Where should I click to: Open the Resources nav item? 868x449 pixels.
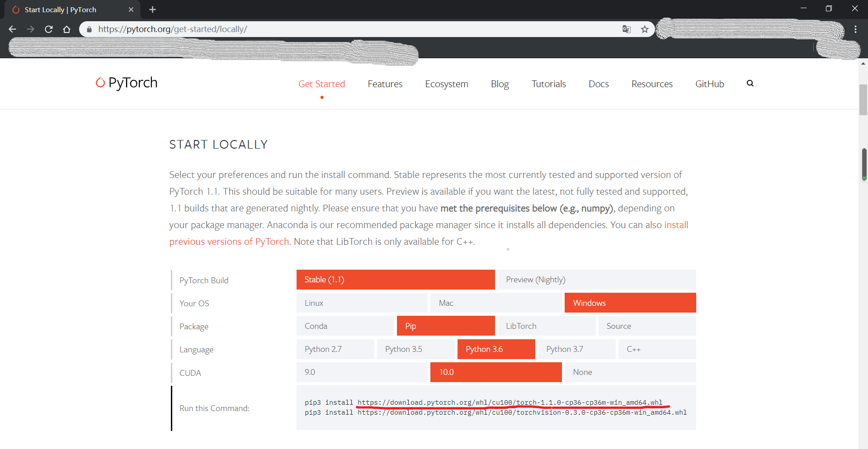point(652,84)
